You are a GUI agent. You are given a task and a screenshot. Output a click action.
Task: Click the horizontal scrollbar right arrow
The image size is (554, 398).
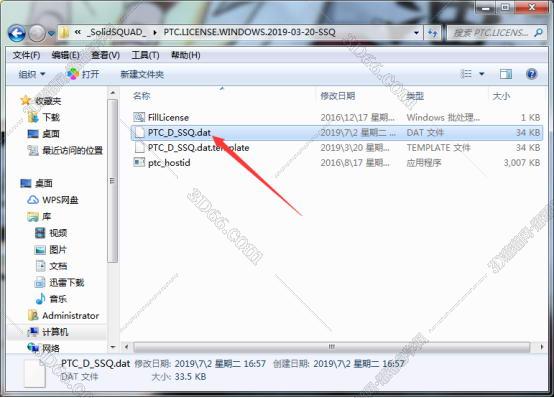coord(542,347)
